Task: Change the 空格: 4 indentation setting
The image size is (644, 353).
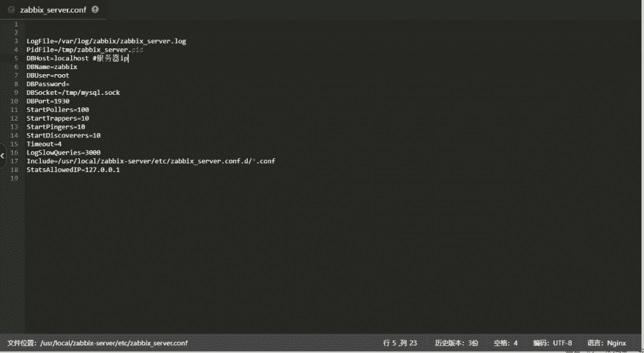Action: [x=506, y=343]
